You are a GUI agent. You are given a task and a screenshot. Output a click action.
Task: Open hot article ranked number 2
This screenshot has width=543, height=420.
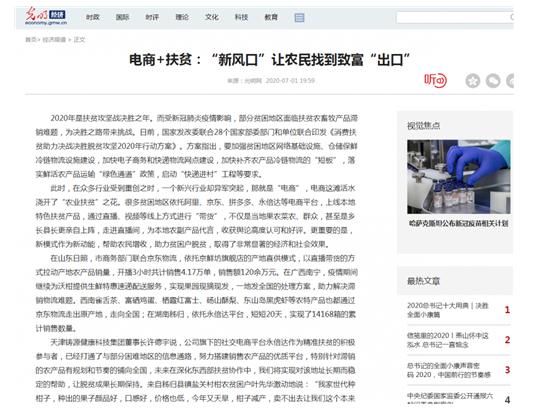(447, 340)
